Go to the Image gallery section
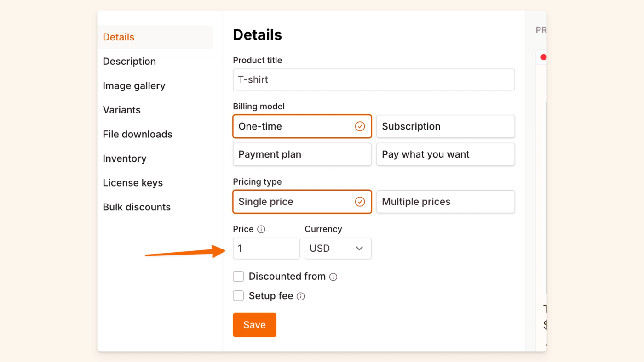 (134, 86)
